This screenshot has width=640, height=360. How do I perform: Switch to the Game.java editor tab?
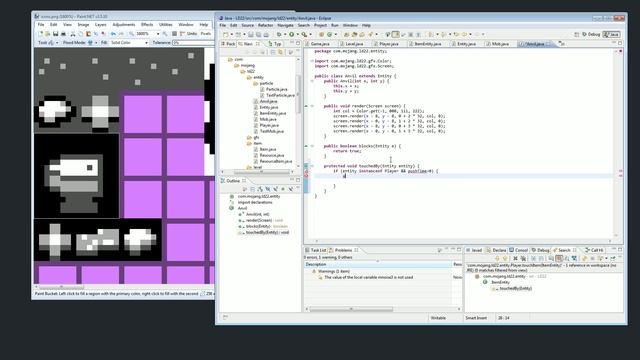click(x=320, y=44)
